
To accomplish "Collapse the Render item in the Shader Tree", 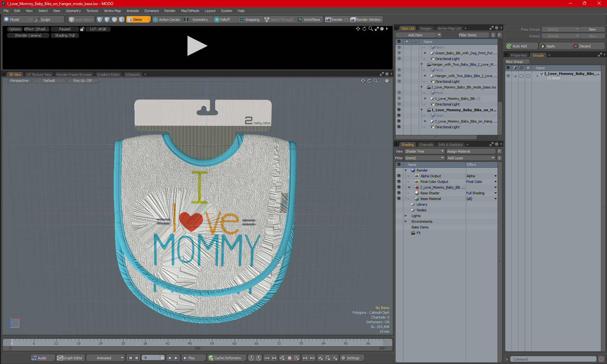I will (406, 170).
